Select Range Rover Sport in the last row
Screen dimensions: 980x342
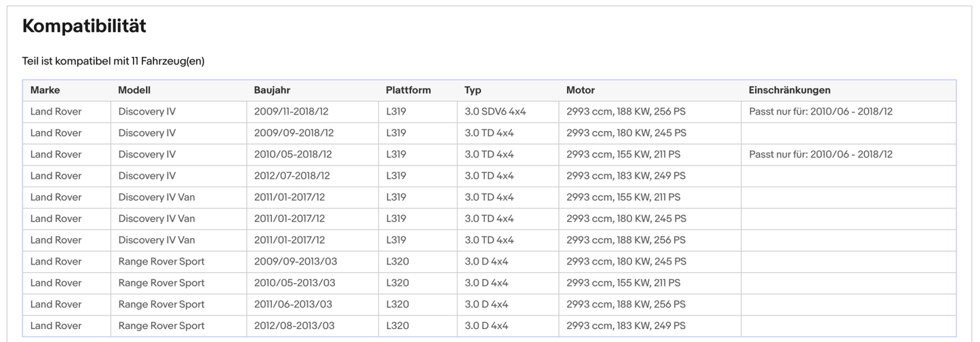[161, 326]
